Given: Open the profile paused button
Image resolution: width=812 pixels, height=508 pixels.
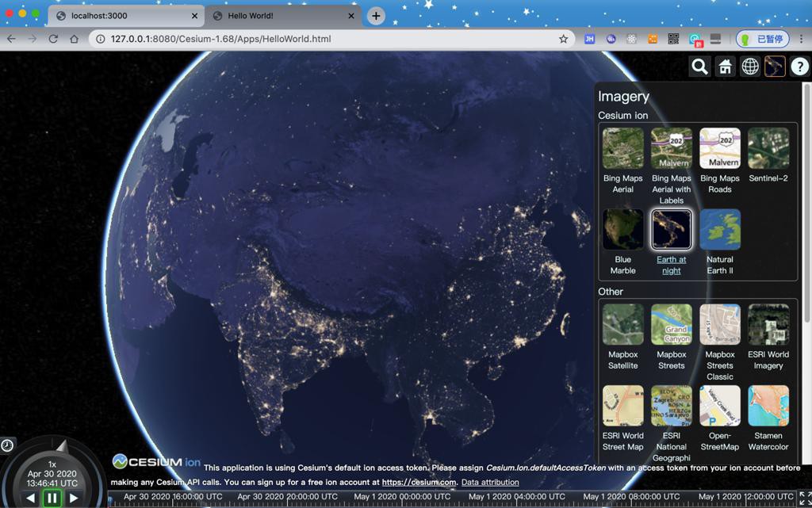Looking at the screenshot, I should coord(763,39).
